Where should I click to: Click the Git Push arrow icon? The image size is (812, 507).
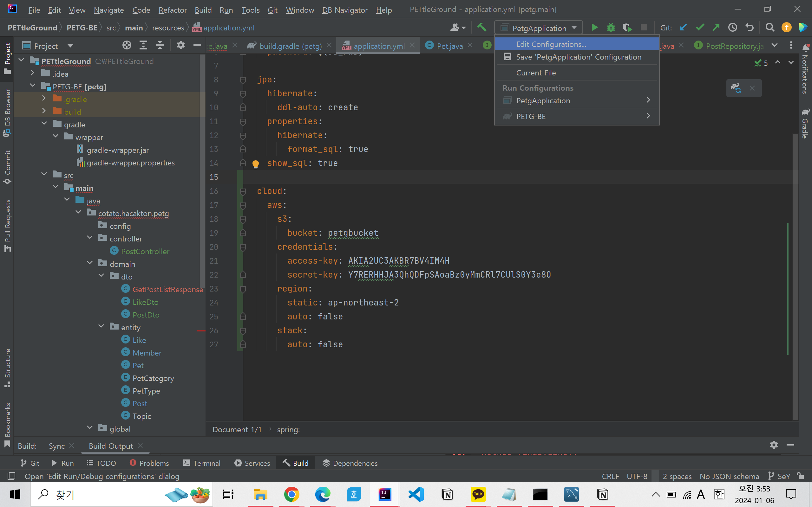pos(716,28)
